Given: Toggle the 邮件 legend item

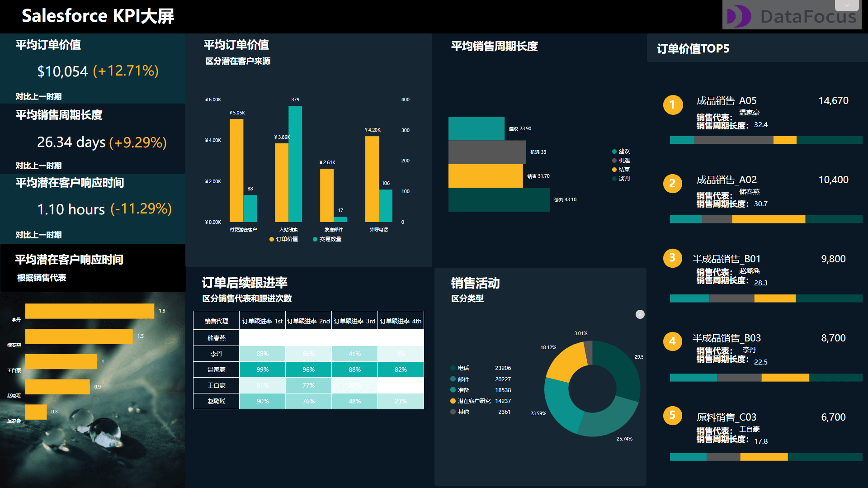Looking at the screenshot, I should (460, 379).
